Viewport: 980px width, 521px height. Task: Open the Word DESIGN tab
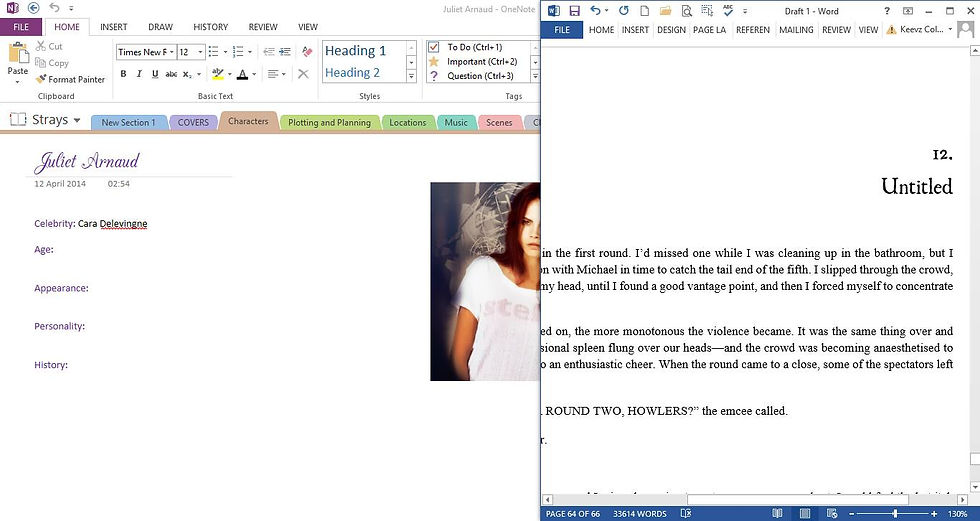(671, 29)
